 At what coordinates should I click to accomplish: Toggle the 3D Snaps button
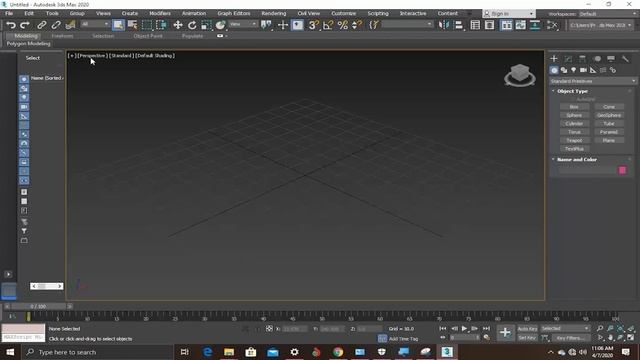[313, 25]
